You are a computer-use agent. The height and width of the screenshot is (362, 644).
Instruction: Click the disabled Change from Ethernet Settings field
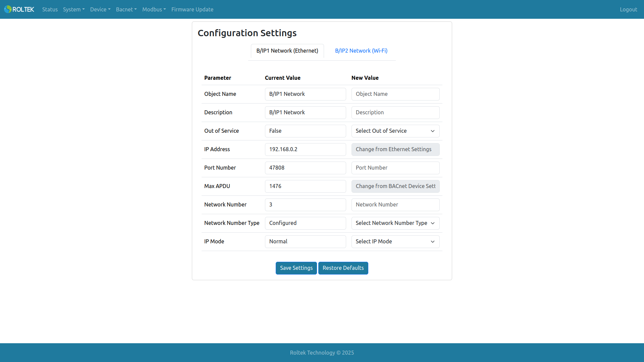(x=395, y=149)
